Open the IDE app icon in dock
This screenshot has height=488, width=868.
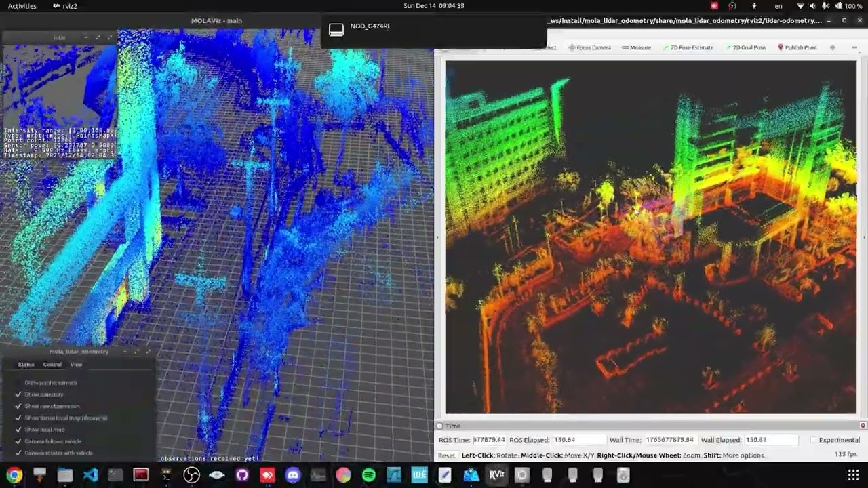[420, 475]
